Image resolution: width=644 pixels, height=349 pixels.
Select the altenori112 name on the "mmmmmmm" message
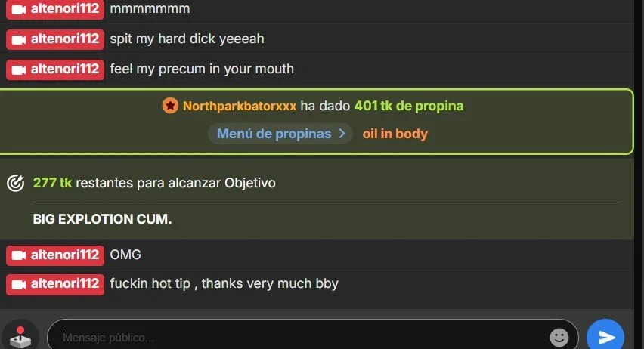tap(65, 8)
